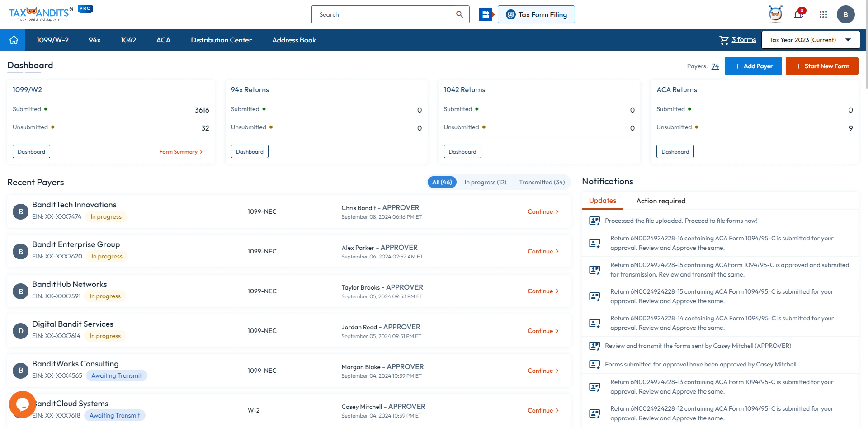868x427 pixels.
Task: Click icon beside Return 6N0024924228-13 notification
Action: point(594,387)
